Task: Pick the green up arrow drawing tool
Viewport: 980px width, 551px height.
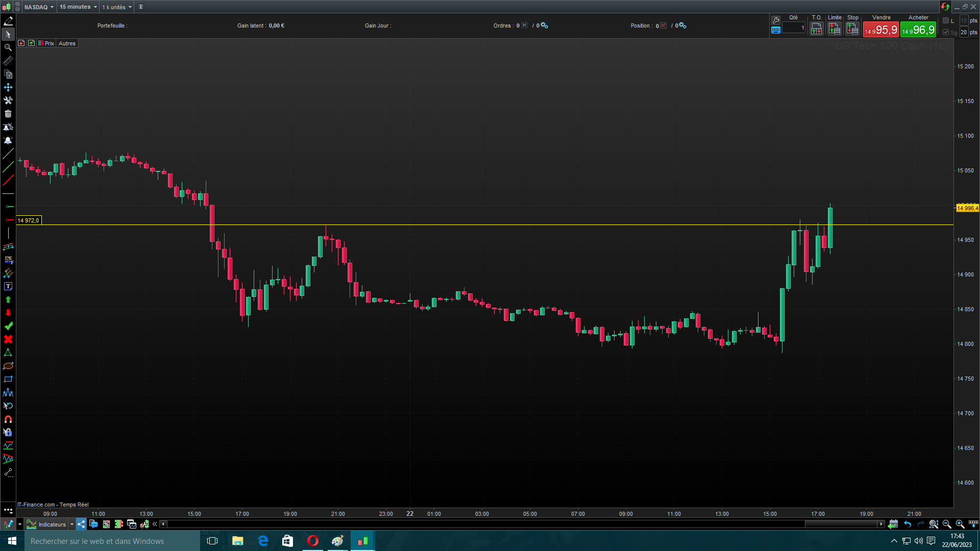Action: (x=8, y=299)
